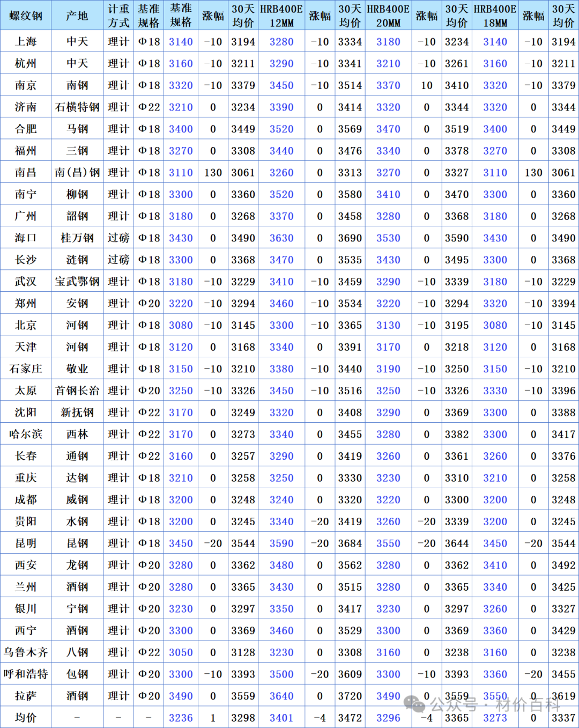Click price 3480 in the 西安 row

(281, 565)
